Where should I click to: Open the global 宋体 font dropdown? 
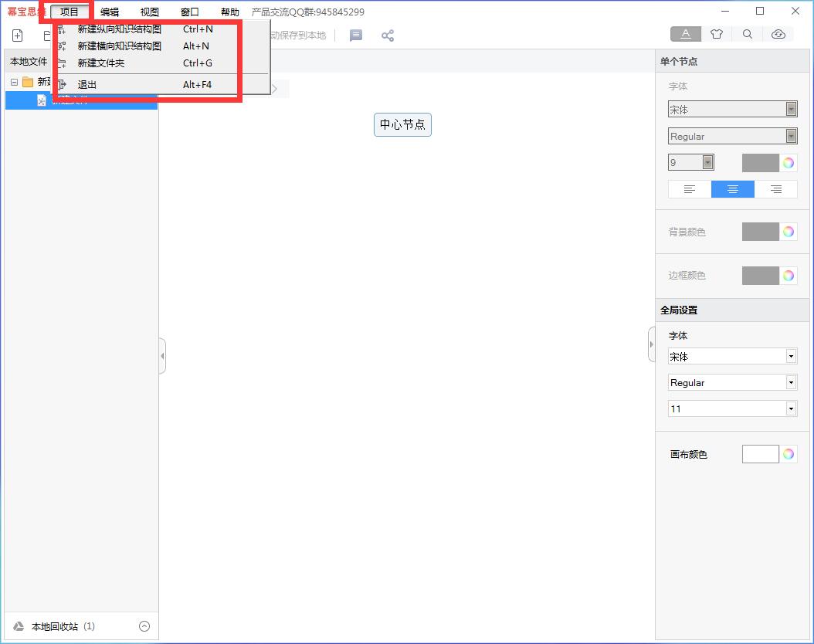point(791,357)
